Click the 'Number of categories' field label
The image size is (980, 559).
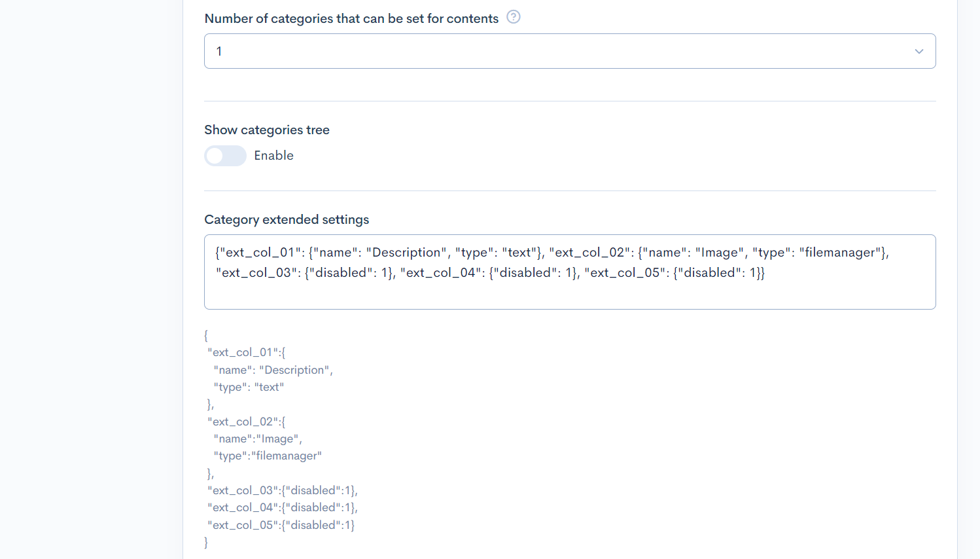pos(351,19)
